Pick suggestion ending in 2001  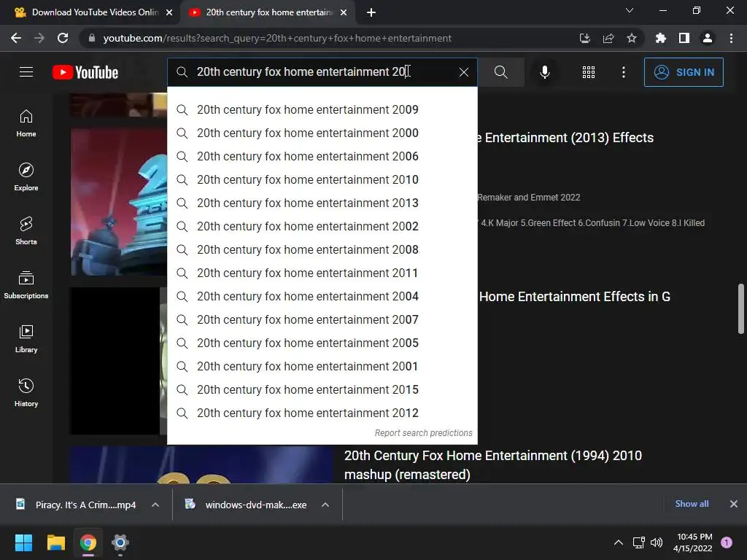[322, 366]
